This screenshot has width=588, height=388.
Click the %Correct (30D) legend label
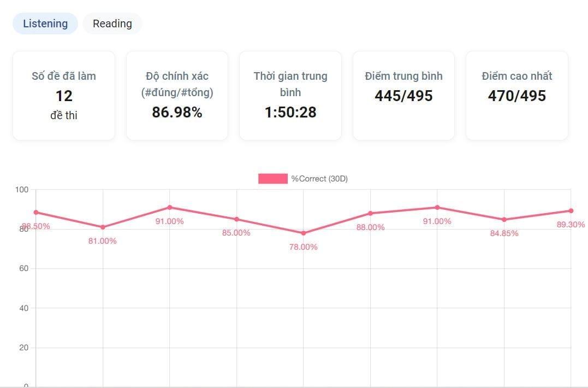click(x=319, y=179)
